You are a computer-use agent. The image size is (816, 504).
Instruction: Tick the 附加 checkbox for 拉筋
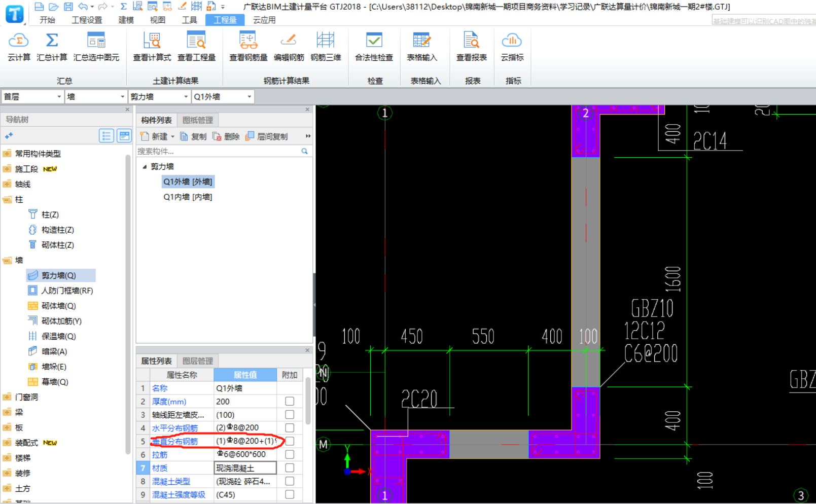click(290, 454)
